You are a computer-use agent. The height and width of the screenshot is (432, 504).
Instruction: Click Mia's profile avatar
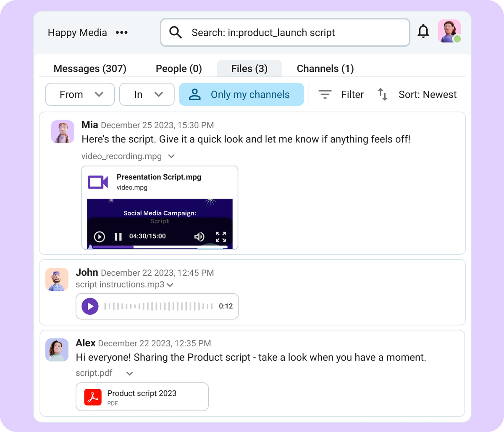click(x=62, y=132)
